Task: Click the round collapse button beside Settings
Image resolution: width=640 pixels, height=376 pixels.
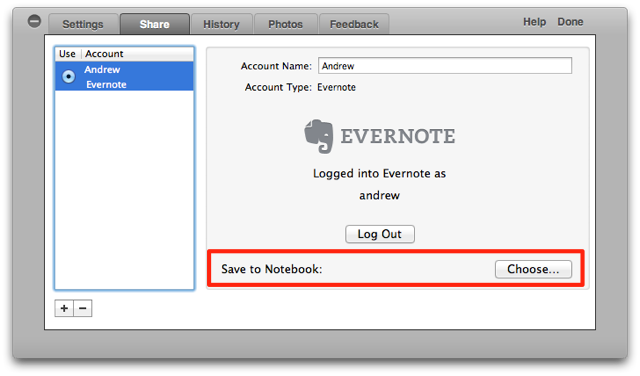Action: (x=34, y=21)
